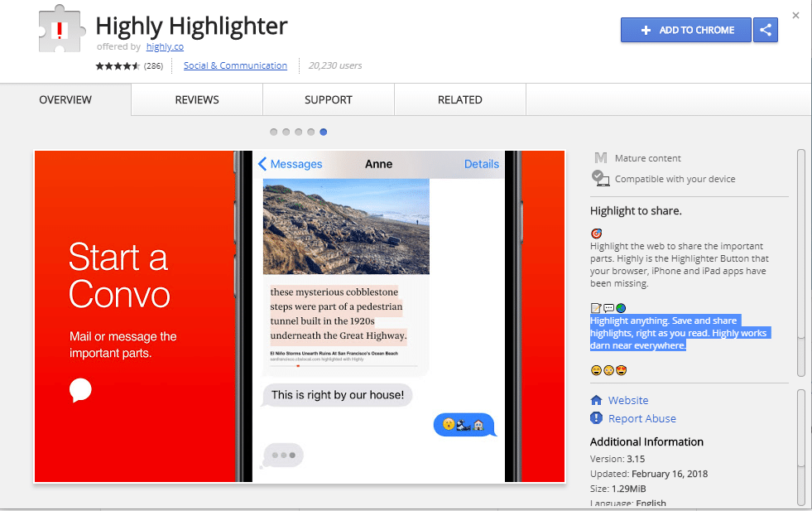Viewport: 812px width, 511px height.
Task: Open the highly.co developer link
Action: 165,46
